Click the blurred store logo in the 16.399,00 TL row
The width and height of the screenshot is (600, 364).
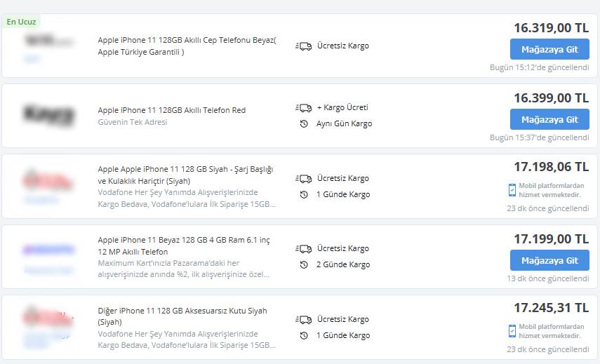pyautogui.click(x=48, y=115)
